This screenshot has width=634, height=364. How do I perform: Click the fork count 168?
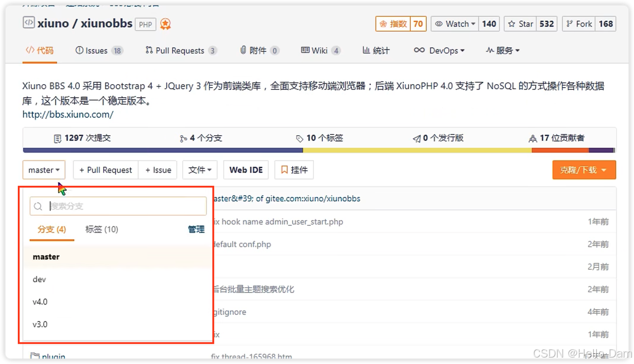(606, 24)
